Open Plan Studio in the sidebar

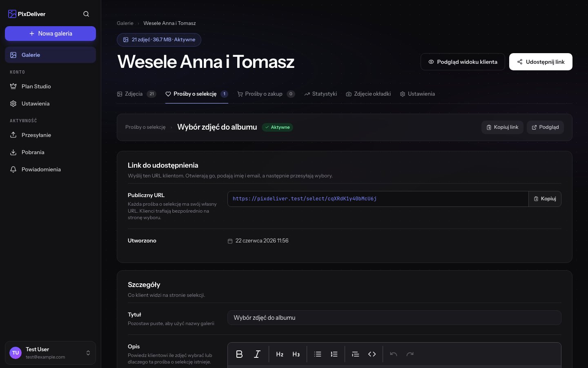tap(50, 86)
